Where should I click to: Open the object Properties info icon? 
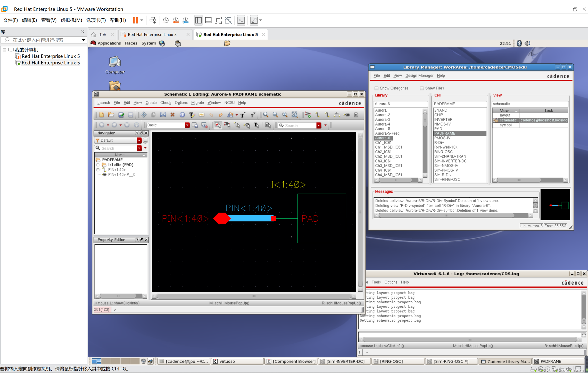coord(182,115)
